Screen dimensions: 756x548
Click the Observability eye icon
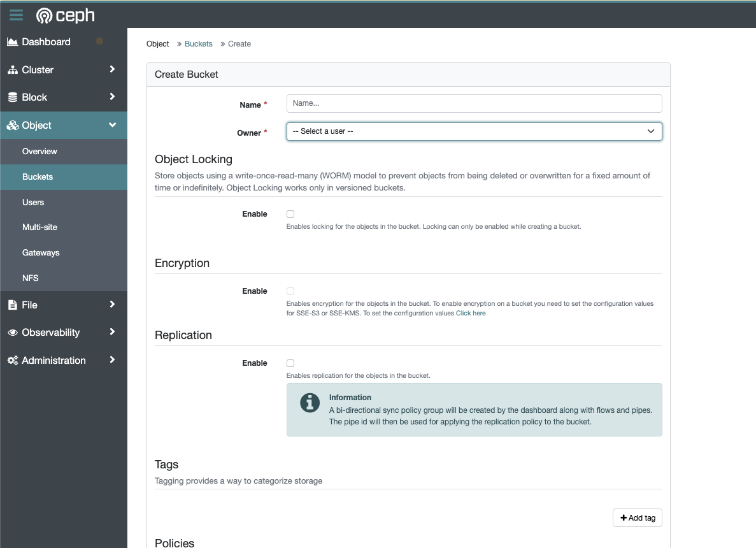(12, 333)
